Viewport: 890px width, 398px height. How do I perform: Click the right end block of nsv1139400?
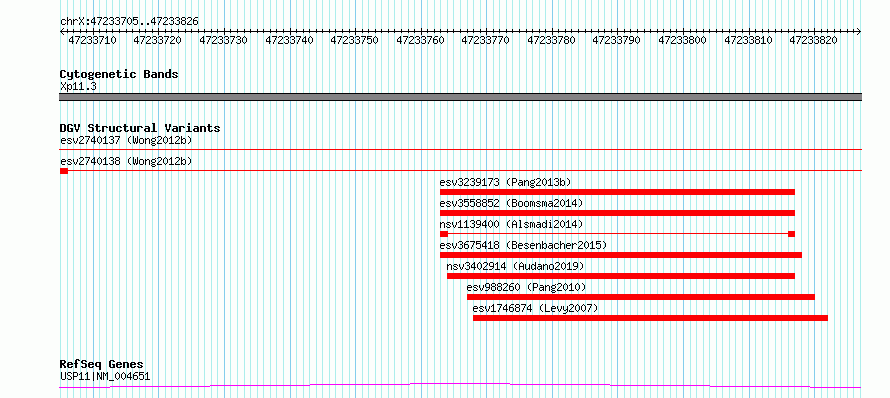coord(791,234)
